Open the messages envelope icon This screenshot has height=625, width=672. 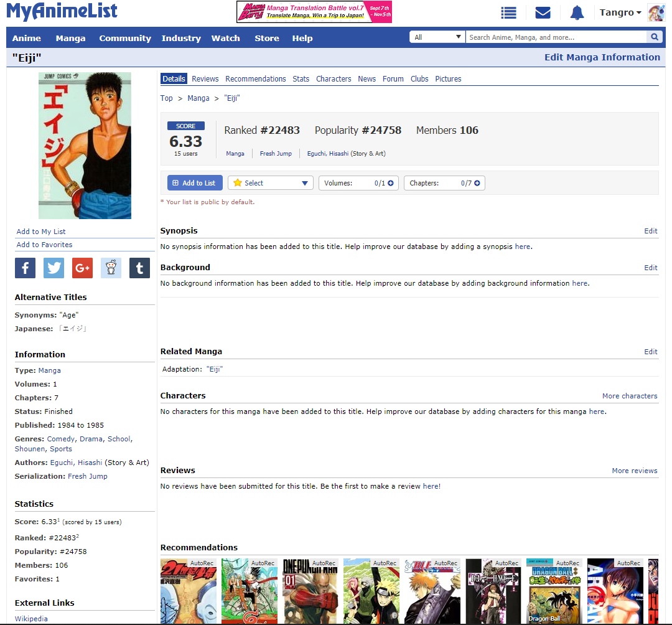click(x=543, y=13)
